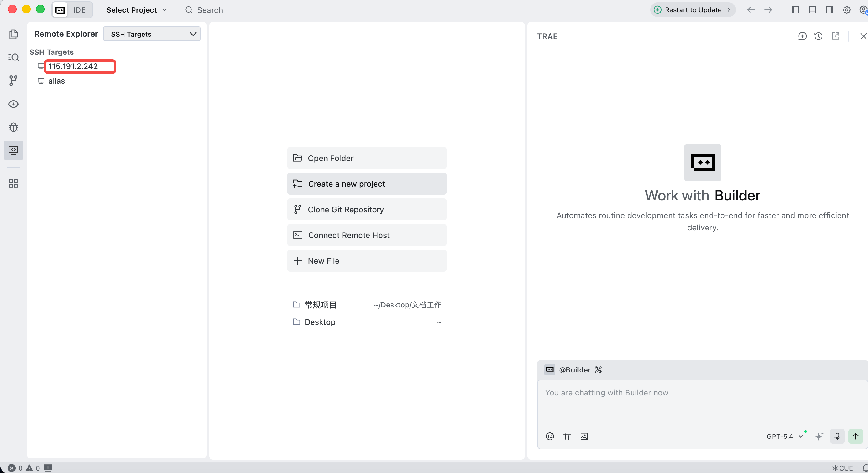868x473 pixels.
Task: Click the microphone voice input icon
Action: pyautogui.click(x=837, y=436)
